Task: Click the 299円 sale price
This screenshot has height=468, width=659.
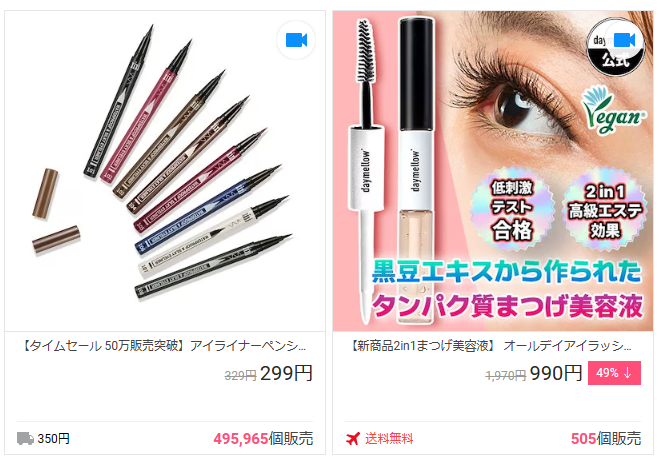Action: point(286,373)
